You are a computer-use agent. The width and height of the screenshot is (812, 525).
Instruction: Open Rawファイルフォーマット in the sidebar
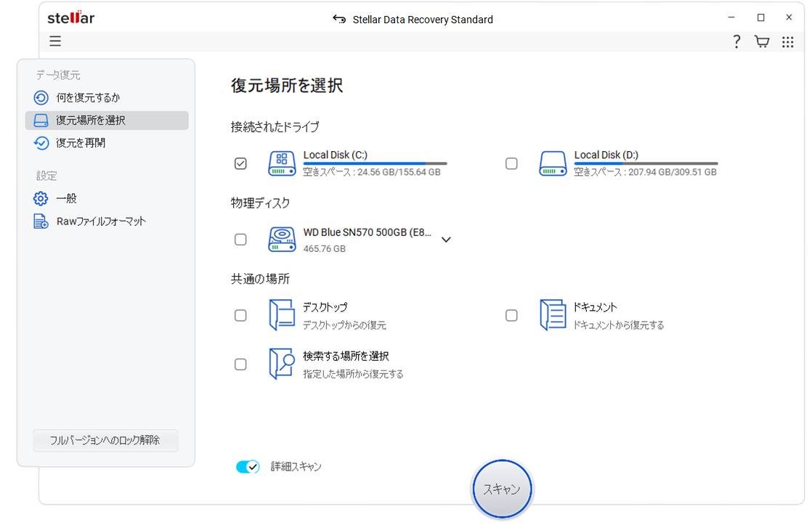tap(107, 221)
